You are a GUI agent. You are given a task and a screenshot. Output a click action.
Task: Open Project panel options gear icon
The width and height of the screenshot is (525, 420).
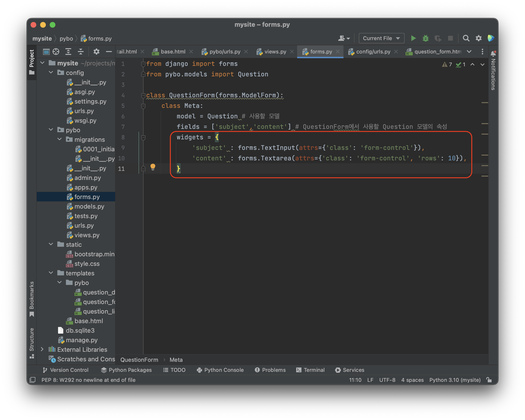[96, 52]
